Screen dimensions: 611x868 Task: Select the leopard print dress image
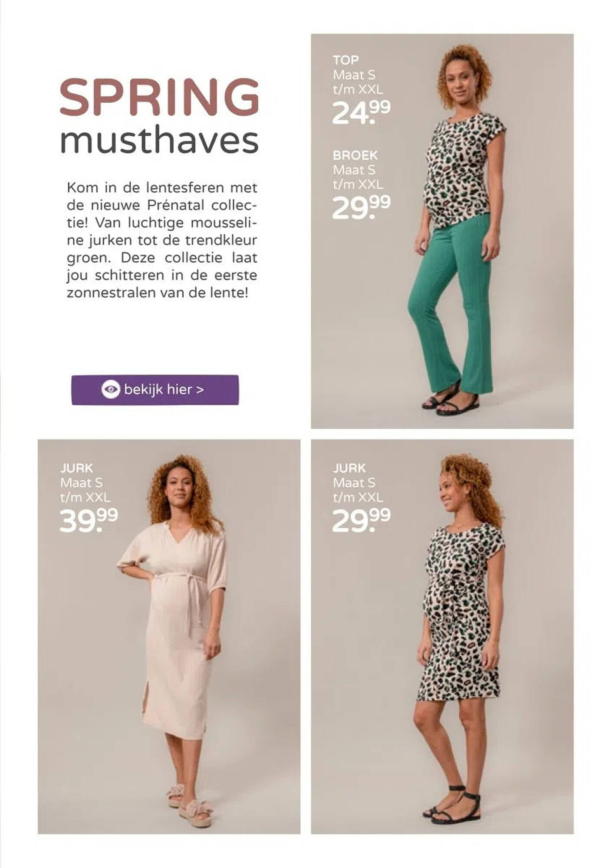pos(442,636)
